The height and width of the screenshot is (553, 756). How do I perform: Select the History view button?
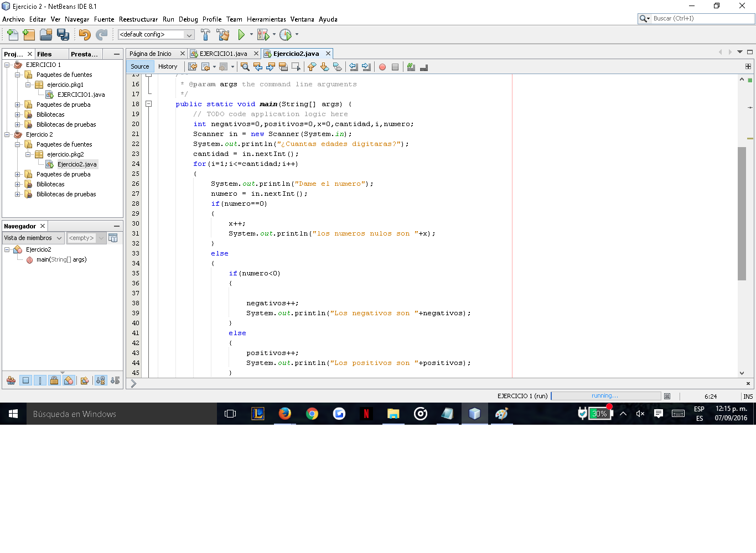(168, 66)
